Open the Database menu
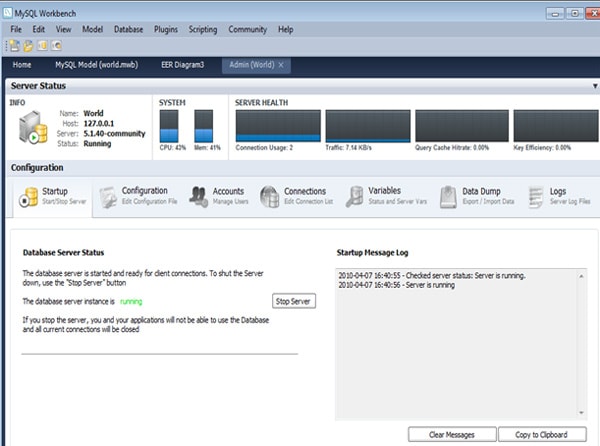This screenshot has height=446, width=600. [129, 29]
